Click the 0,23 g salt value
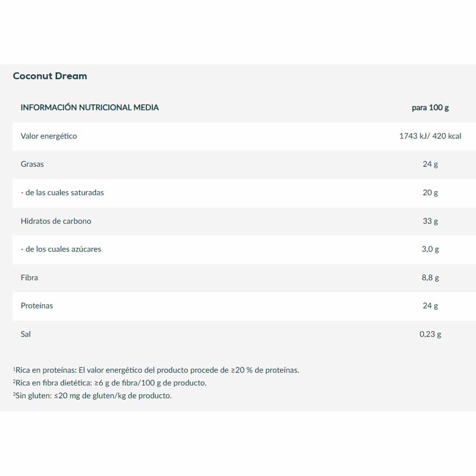 tap(430, 334)
